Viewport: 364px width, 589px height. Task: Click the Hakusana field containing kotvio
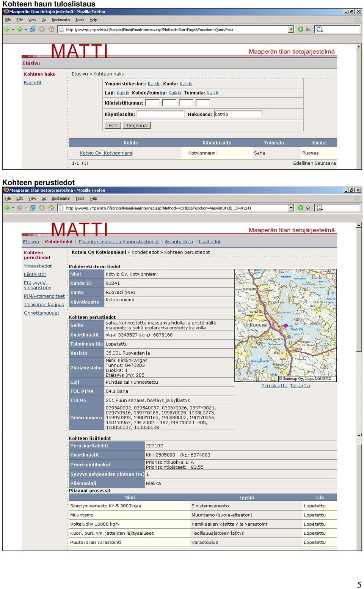[x=238, y=114]
